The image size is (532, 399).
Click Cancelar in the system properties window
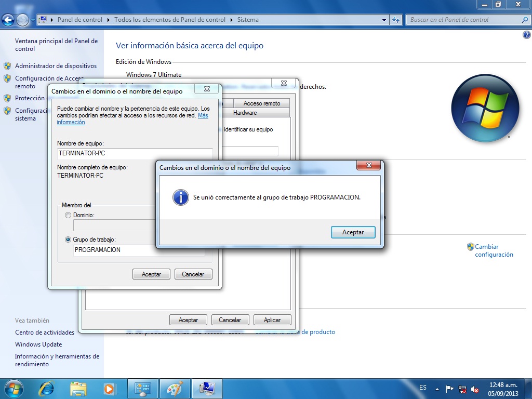pyautogui.click(x=230, y=320)
